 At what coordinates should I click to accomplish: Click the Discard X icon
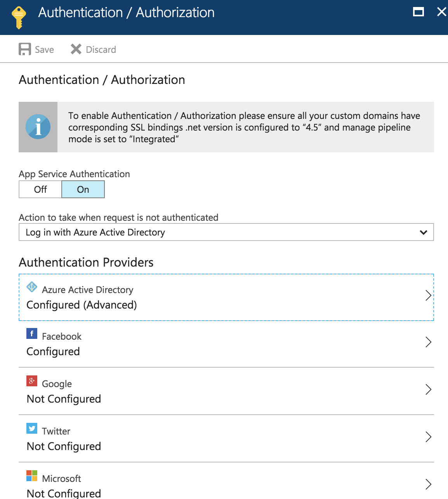(76, 49)
